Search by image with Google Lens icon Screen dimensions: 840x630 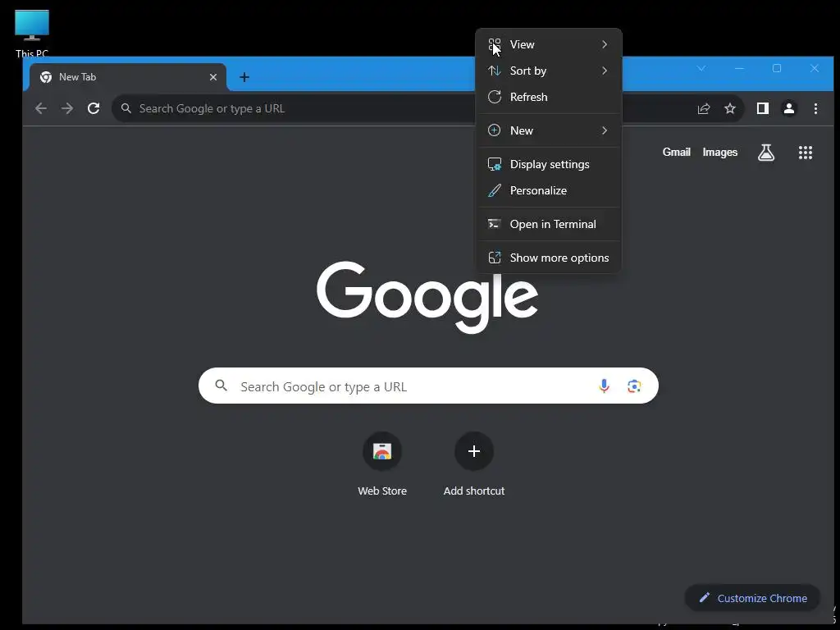[634, 386]
